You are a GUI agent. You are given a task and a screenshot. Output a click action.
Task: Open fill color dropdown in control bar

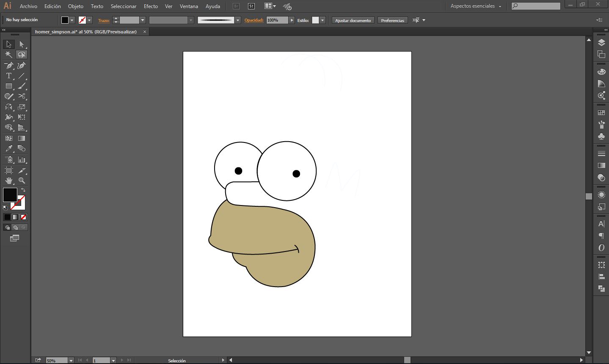point(72,20)
